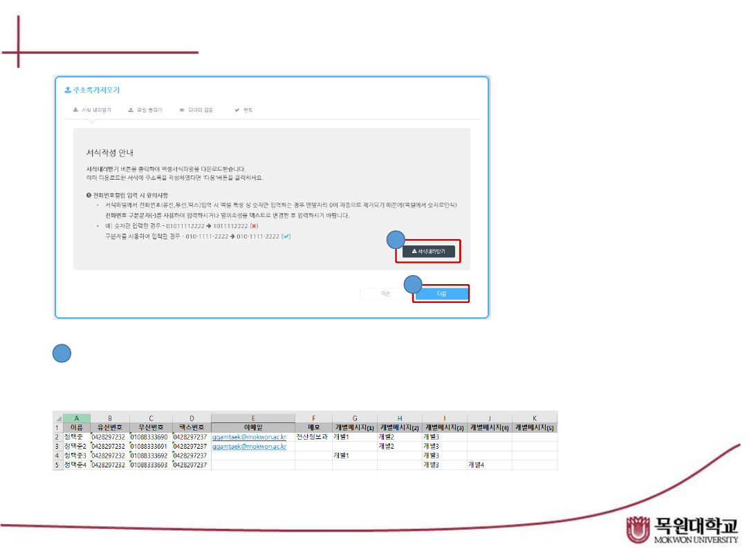Select the 데이터 검증 step tab
Image resolution: width=747 pixels, height=560 pixels.
click(199, 110)
